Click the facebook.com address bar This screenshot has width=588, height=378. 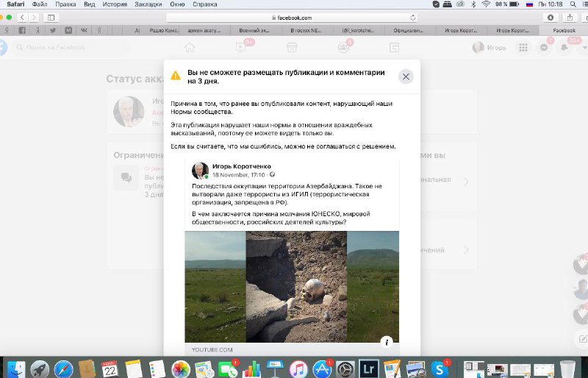coord(291,18)
